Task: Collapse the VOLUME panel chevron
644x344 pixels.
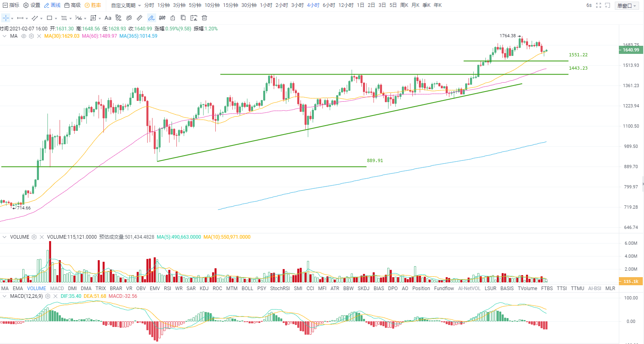Action: point(4,237)
